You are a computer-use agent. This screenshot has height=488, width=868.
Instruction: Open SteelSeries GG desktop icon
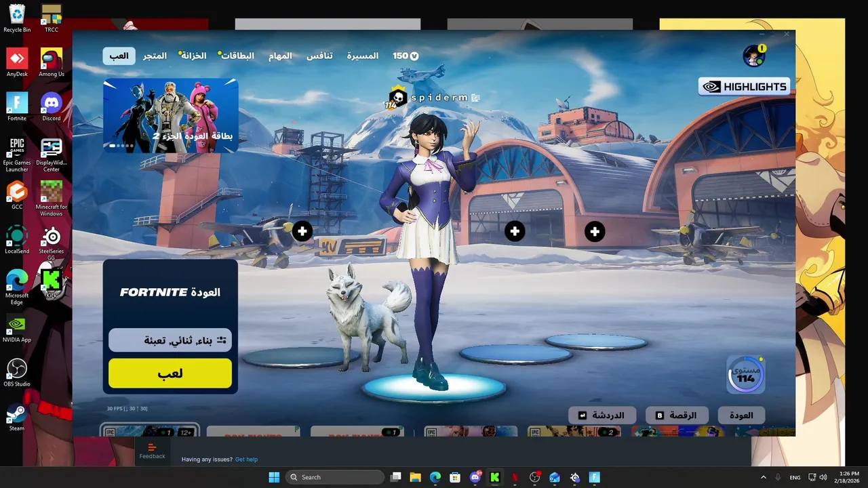[52, 243]
